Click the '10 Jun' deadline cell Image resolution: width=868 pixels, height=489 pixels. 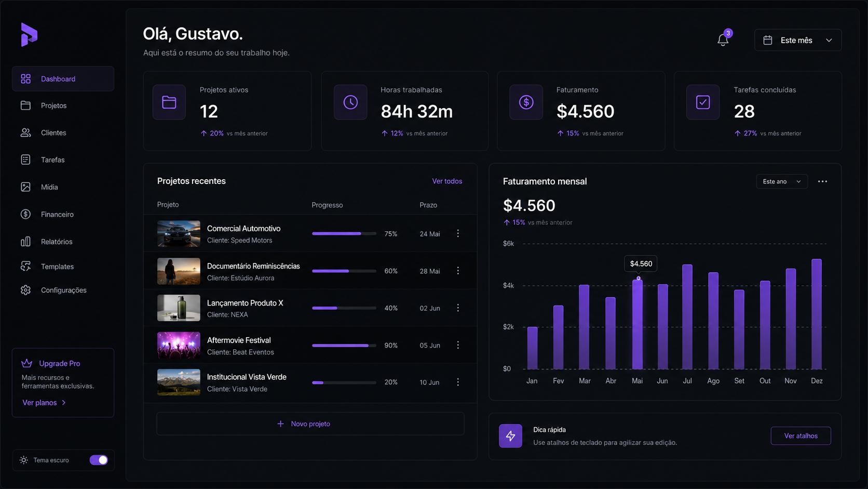429,382
